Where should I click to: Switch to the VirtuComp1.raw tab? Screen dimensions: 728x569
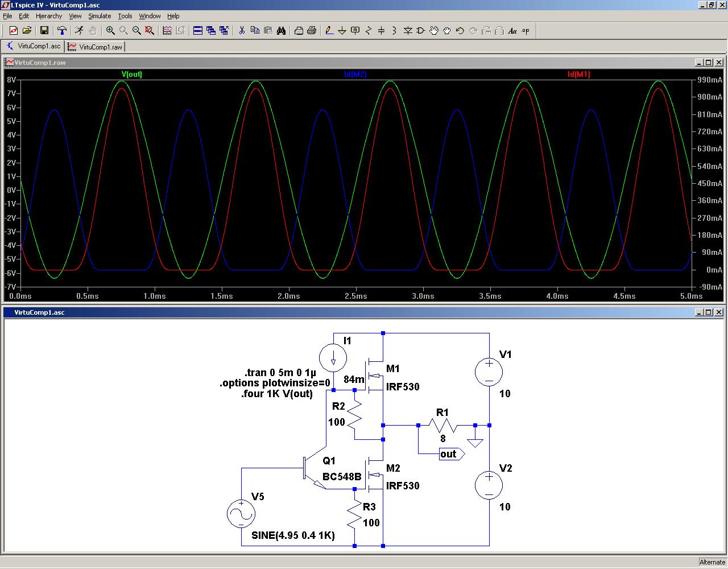click(96, 47)
